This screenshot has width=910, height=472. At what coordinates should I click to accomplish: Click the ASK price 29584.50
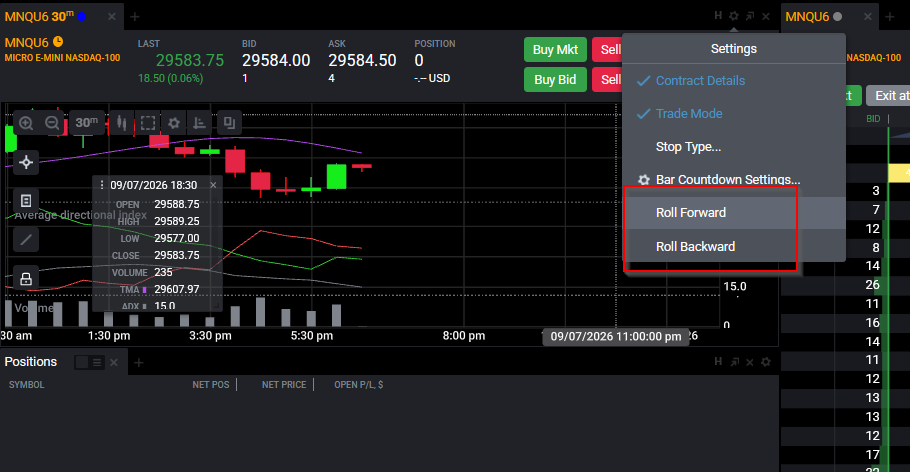coord(363,60)
